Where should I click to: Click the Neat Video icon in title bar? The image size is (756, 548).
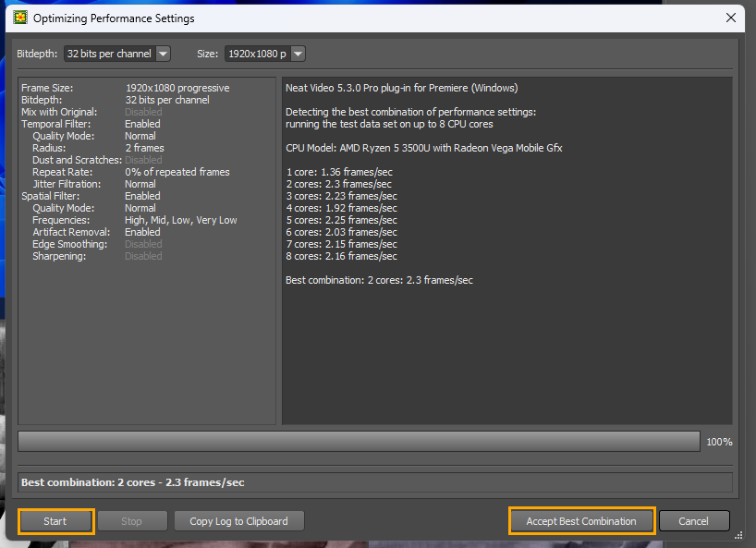click(20, 18)
